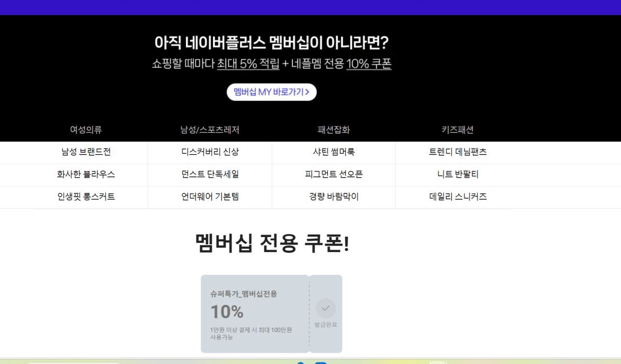Click the 10% coupon discount value
The width and height of the screenshot is (621, 364).
227,312
